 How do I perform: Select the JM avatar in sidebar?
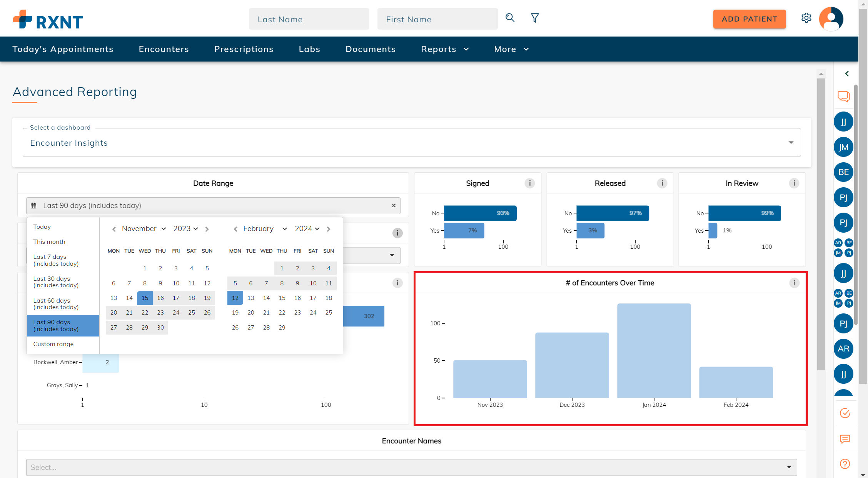[x=843, y=147]
